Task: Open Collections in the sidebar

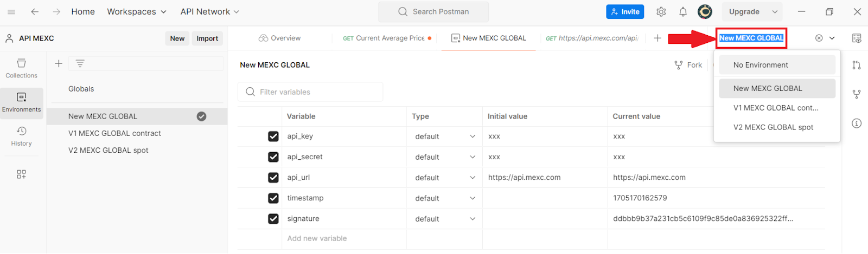Action: [22, 69]
